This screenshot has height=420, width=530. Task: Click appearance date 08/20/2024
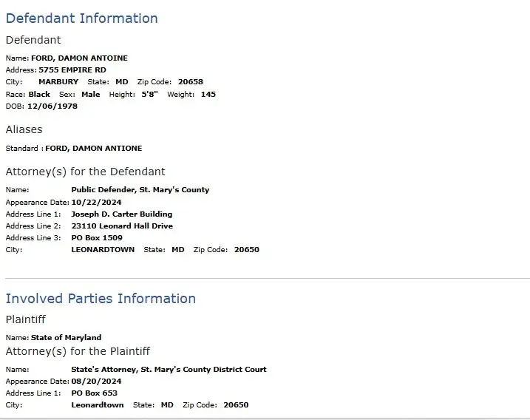(96, 381)
